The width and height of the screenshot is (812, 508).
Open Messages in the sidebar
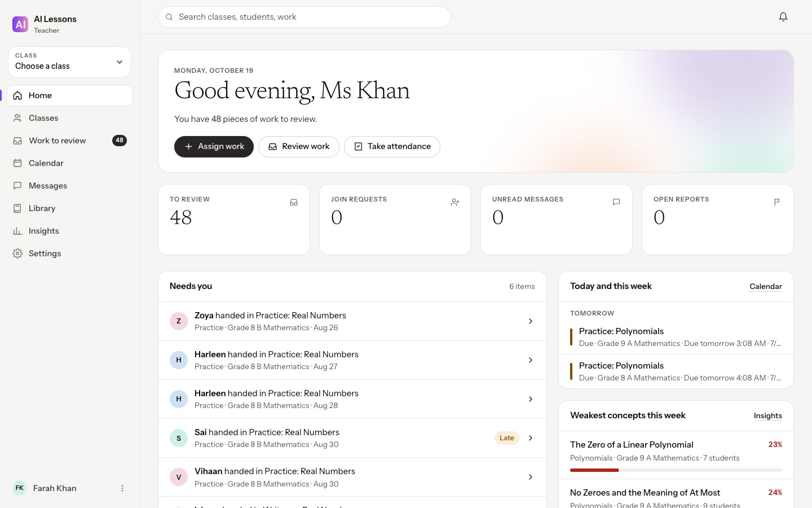tap(70, 186)
